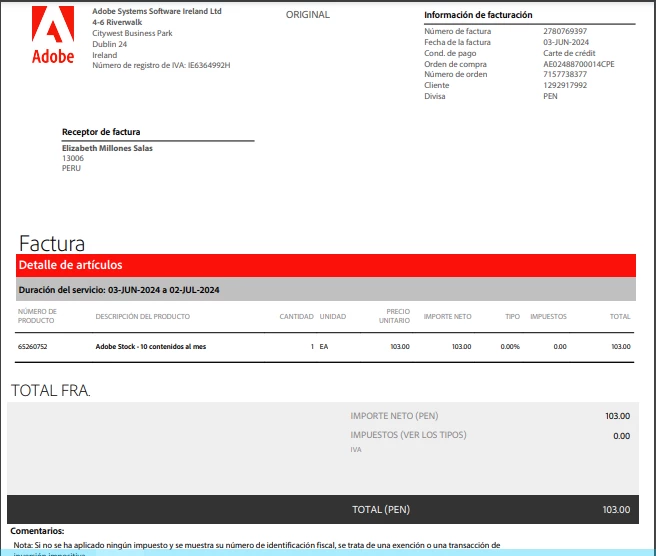Viewport: 656px width, 556px height.
Task: Click the 'DESCRIPCIÓN DEL PRODUCTO' column header
Action: point(143,317)
